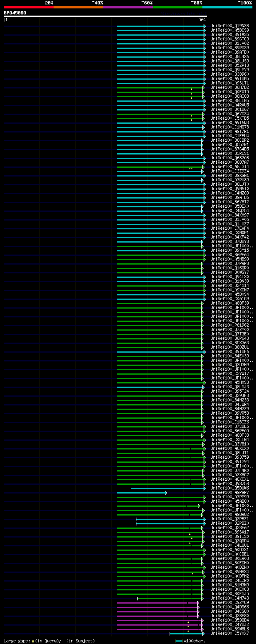Click label UniRef100_Q8L5J3
This screenshot has width=256, height=644.
tap(230, 387)
